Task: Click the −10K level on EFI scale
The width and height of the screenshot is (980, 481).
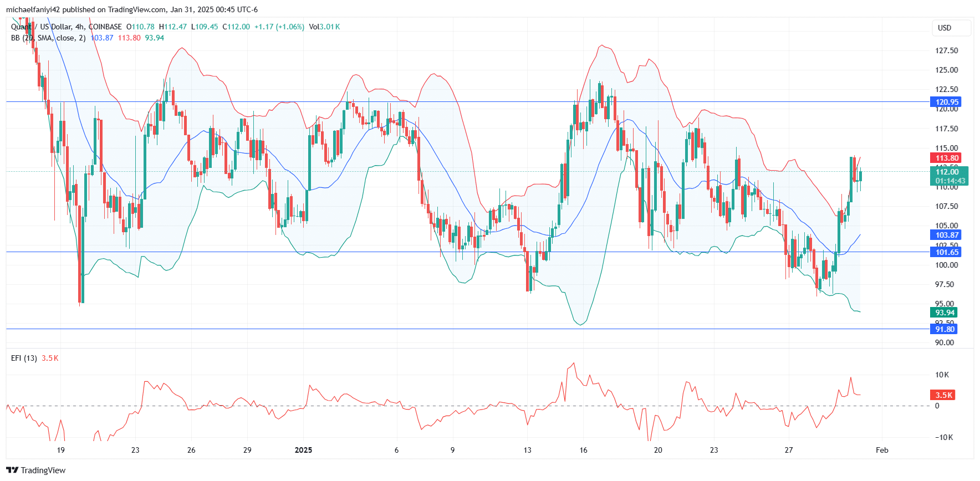Action: (x=944, y=437)
